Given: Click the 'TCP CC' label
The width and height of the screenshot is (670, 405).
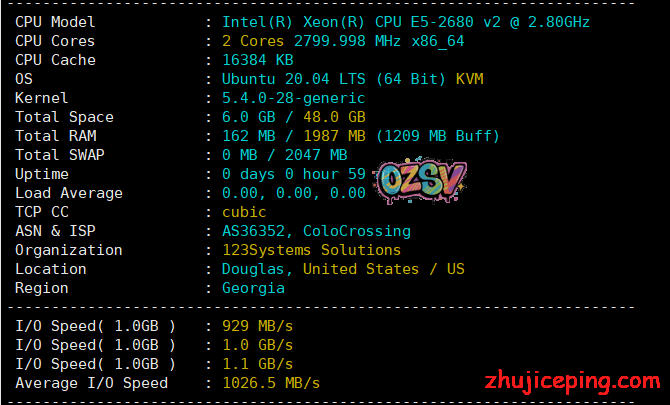Looking at the screenshot, I should (41, 212).
